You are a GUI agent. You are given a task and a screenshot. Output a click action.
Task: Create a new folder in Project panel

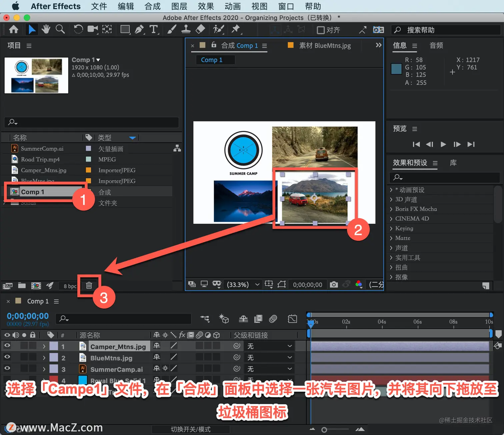22,285
